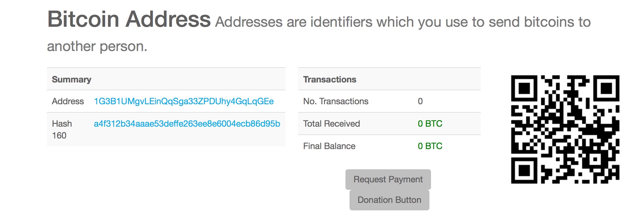Viewport: 644px width, 220px height.
Task: Click the Total Received label
Action: [331, 124]
